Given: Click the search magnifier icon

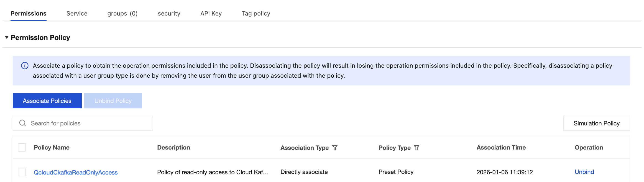Looking at the screenshot, I should coord(22,123).
